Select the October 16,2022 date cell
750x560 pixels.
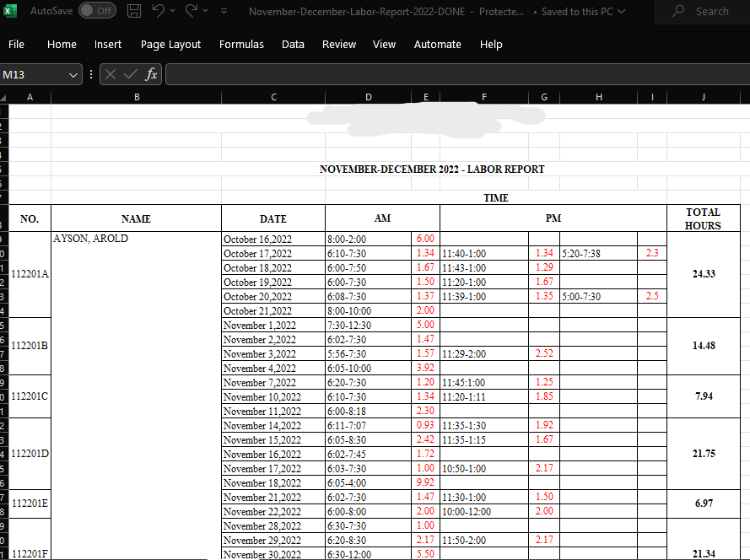273,240
